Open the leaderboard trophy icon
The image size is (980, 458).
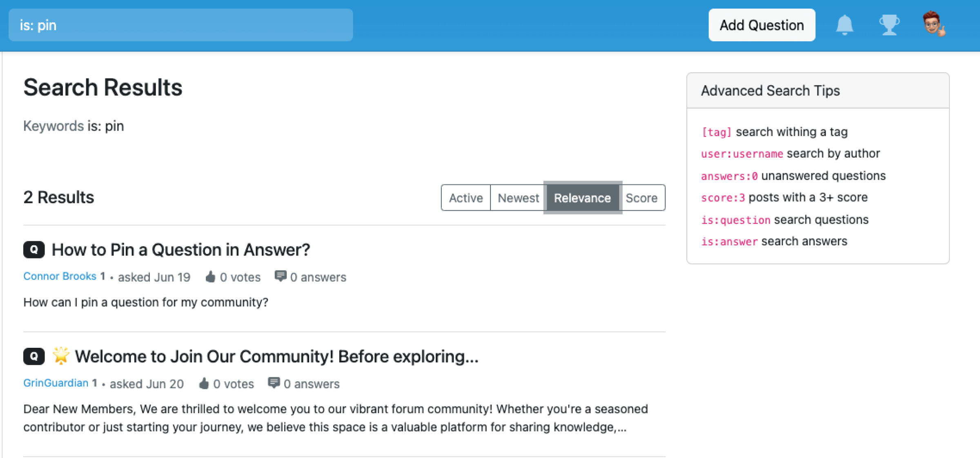tap(889, 25)
